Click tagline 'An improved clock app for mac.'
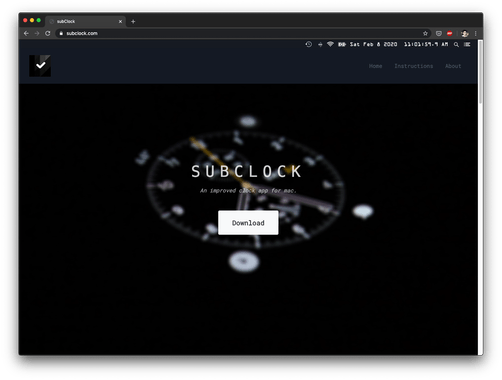Screen dimensions: 502x380 (248, 191)
